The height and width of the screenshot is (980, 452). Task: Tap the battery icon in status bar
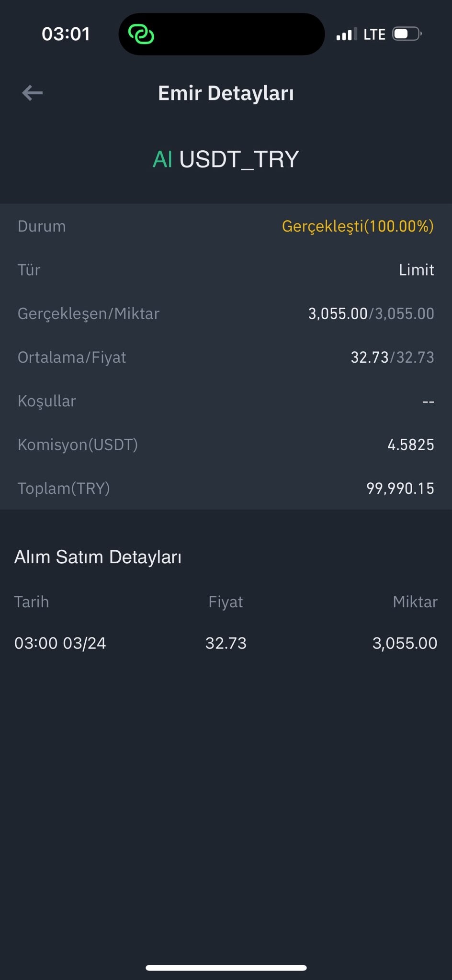pyautogui.click(x=407, y=34)
